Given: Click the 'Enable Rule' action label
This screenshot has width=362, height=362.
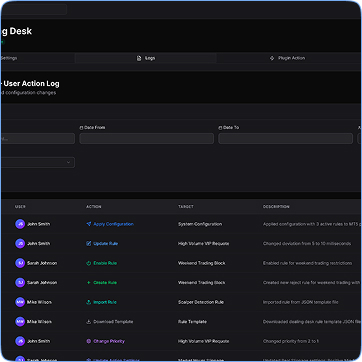Looking at the screenshot, I should coord(105,263).
